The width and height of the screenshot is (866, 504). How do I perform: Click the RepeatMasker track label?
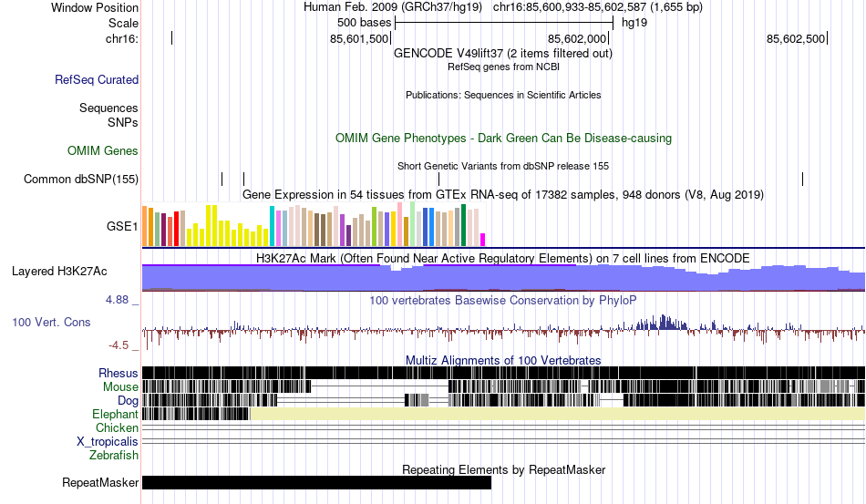pos(100,482)
